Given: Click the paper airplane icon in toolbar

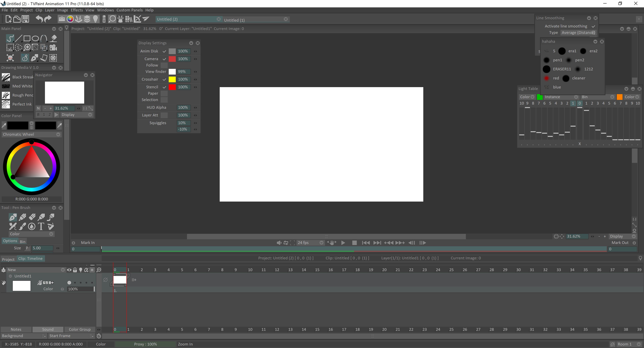Looking at the screenshot, I should pyautogui.click(x=146, y=19).
